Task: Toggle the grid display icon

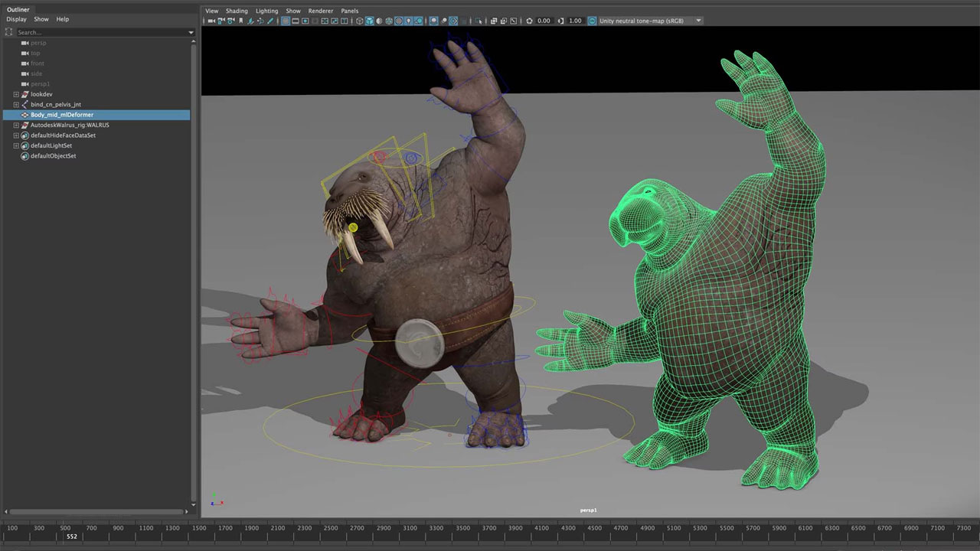Action: tap(284, 21)
